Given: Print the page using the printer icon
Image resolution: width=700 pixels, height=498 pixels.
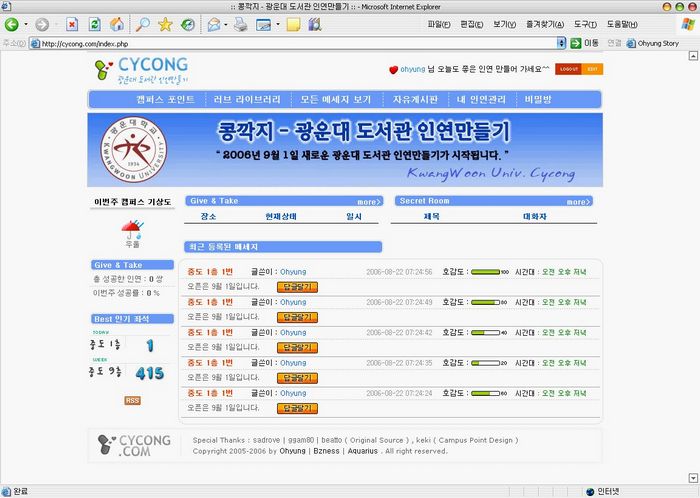Looking at the screenshot, I should point(240,24).
